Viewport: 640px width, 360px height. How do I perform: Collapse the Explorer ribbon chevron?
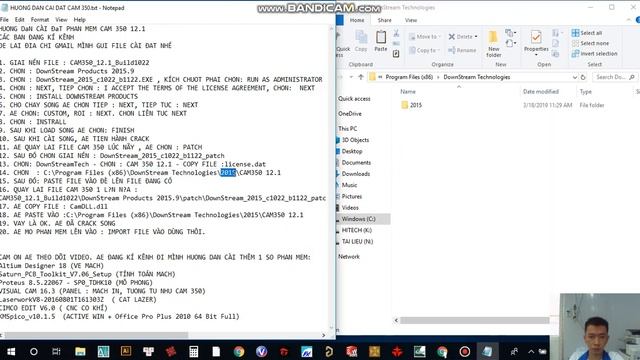point(629,20)
